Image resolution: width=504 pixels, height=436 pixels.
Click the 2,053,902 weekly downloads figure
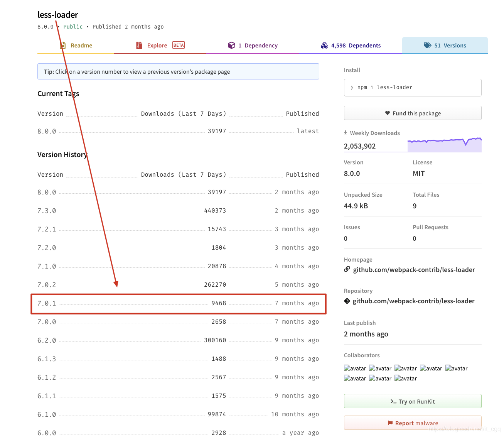(360, 146)
